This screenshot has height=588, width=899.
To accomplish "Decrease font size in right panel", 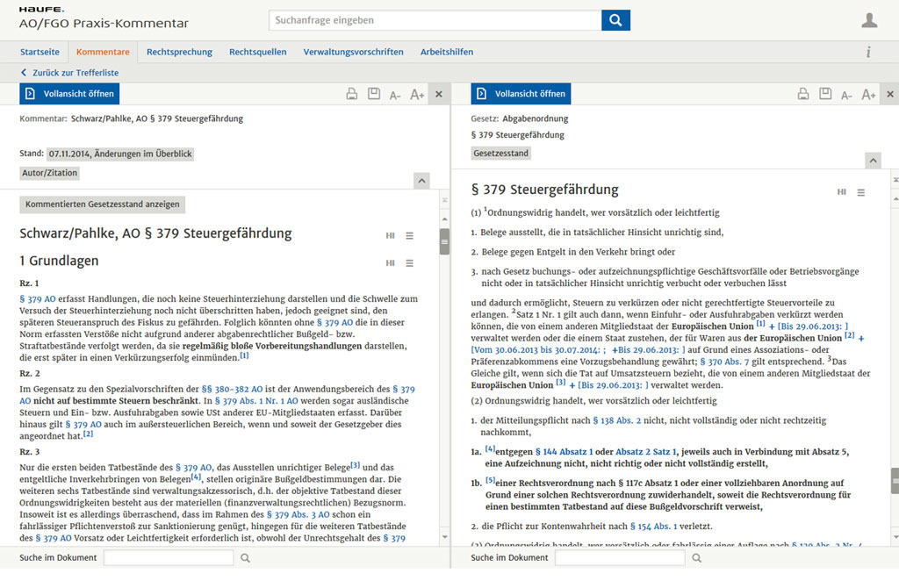I will pos(846,95).
